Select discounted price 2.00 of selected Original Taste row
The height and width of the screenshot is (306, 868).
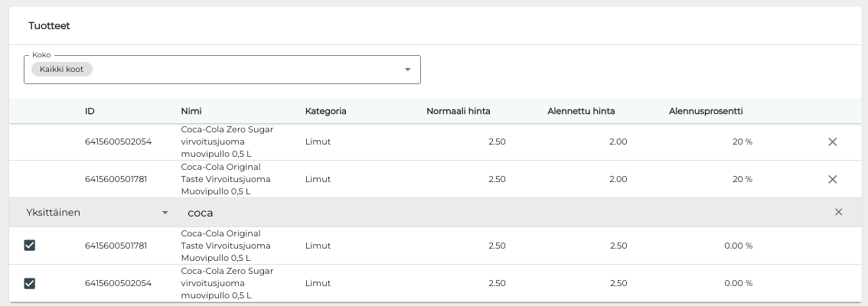[x=618, y=180]
